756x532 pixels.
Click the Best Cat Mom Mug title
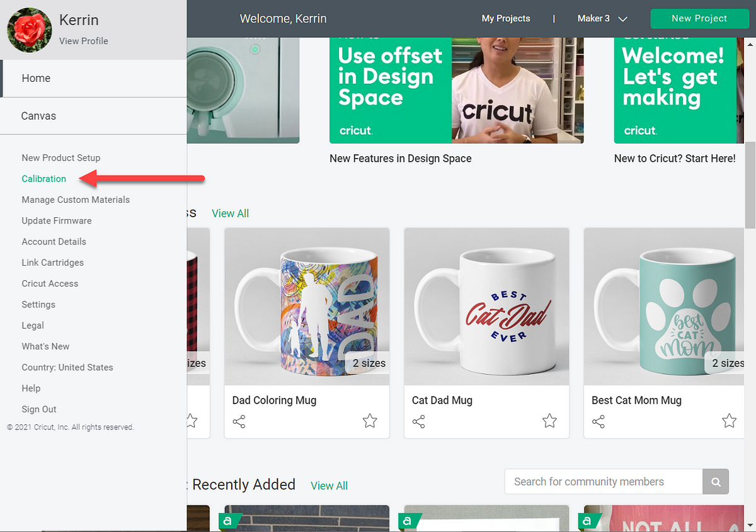coord(636,400)
